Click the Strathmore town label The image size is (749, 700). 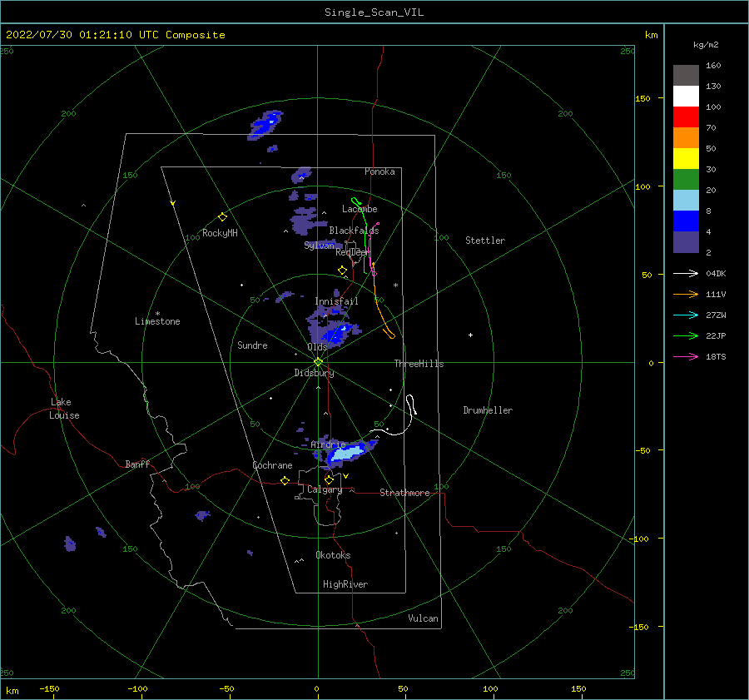coord(404,493)
